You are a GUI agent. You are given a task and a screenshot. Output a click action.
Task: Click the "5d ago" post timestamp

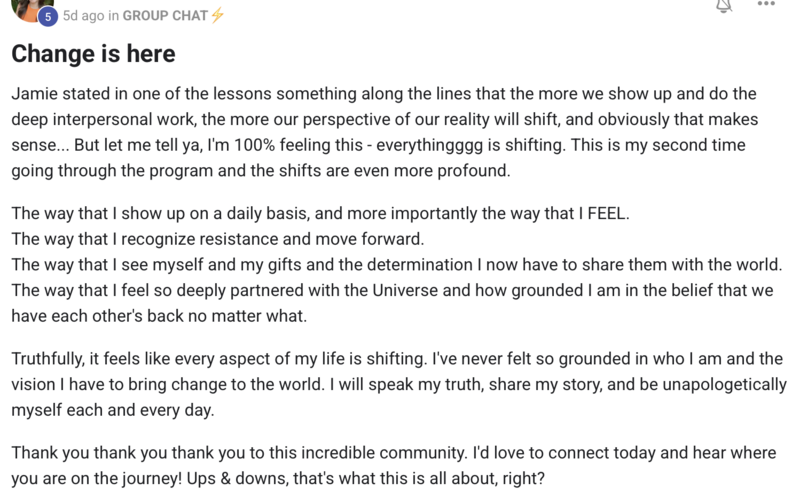click(83, 16)
